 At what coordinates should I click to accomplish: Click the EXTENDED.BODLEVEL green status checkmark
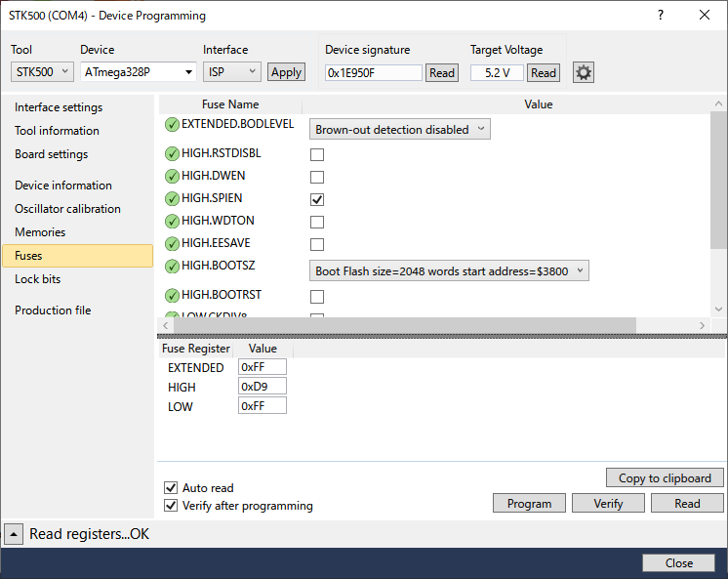tap(172, 125)
